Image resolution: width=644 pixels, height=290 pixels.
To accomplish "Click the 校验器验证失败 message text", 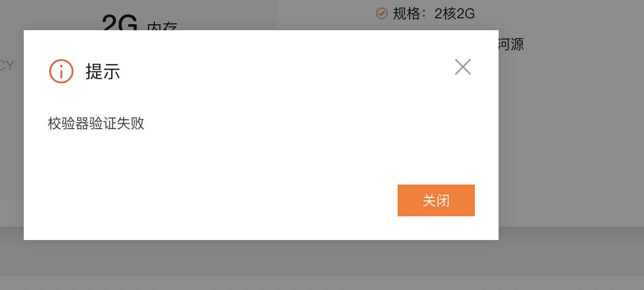I will (x=96, y=123).
